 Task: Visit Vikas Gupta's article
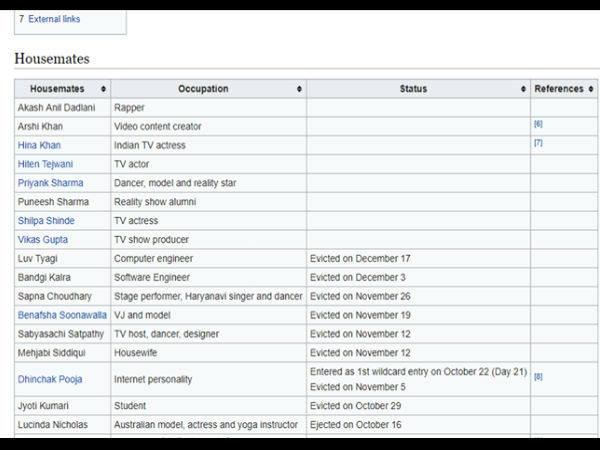pos(44,240)
